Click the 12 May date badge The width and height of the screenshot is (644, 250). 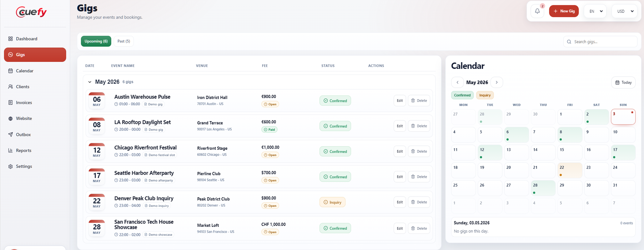(97, 151)
